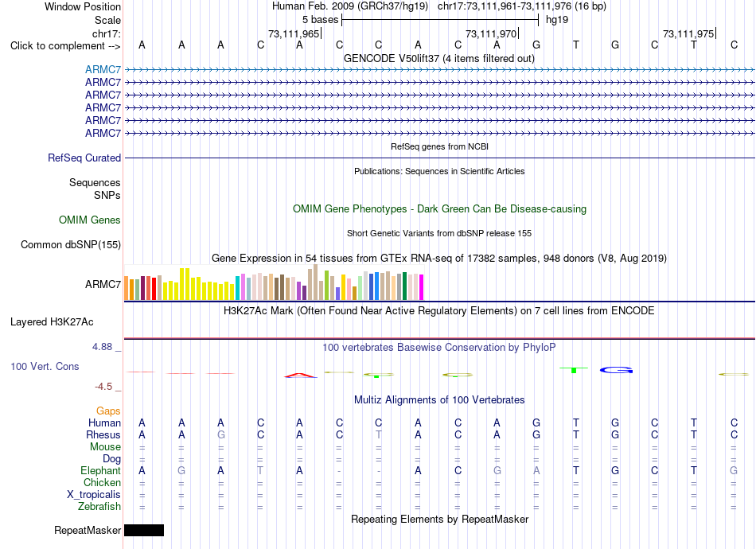756x549 pixels.
Task: Click the orange Gaps label
Action: click(108, 411)
